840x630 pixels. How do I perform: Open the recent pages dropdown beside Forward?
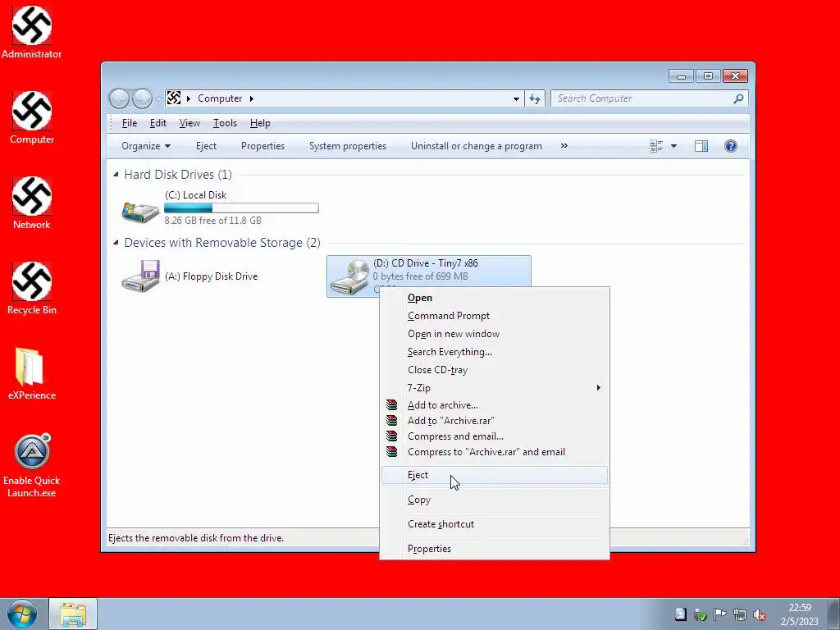[x=158, y=99]
